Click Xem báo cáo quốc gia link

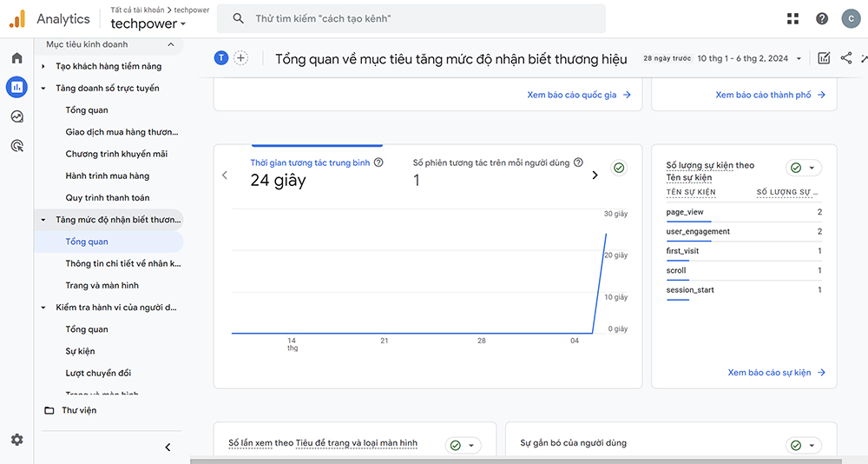[x=578, y=95]
